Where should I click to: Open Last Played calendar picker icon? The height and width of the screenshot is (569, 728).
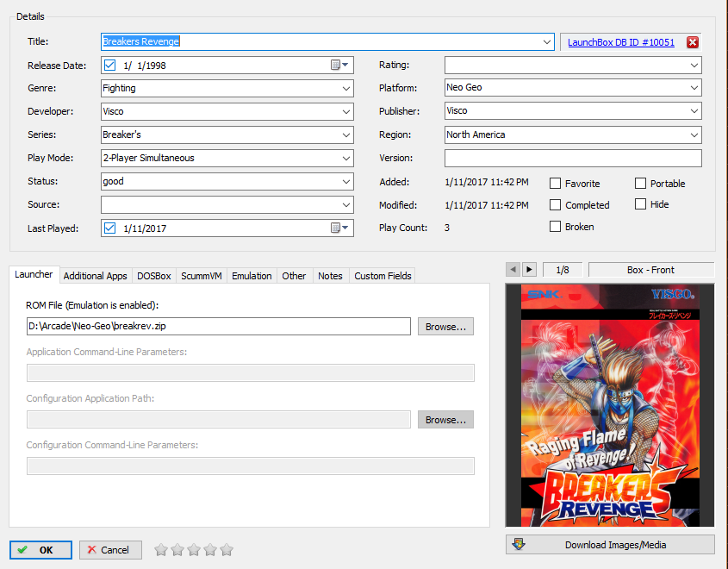339,228
